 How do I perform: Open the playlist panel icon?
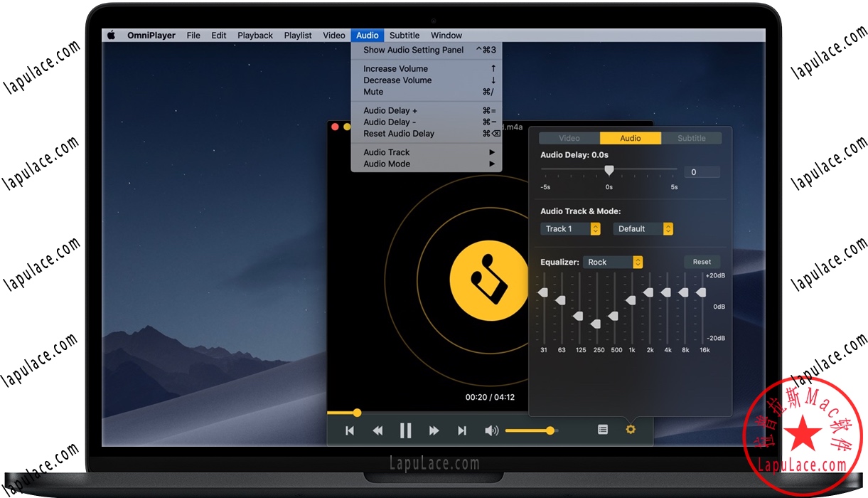[603, 430]
